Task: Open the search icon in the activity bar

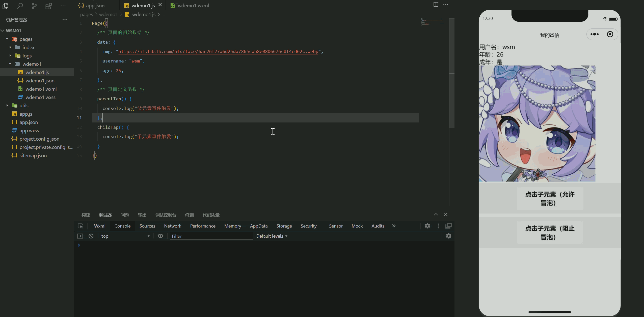Action: pyautogui.click(x=20, y=6)
